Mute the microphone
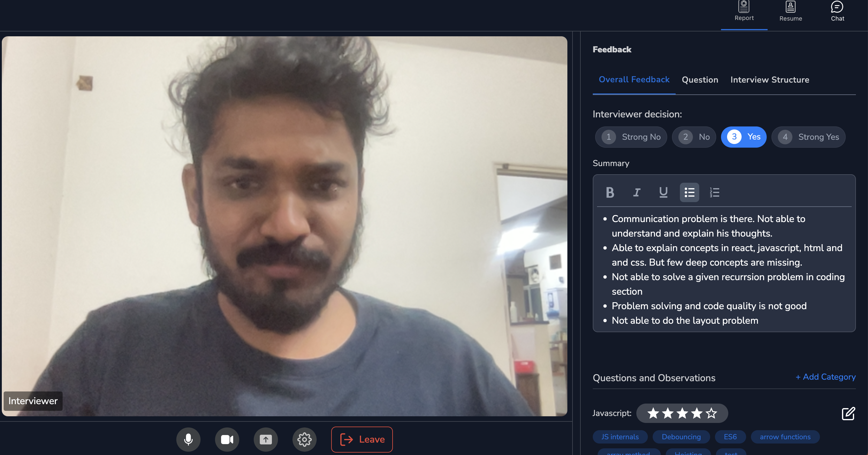The image size is (868, 455). (188, 439)
